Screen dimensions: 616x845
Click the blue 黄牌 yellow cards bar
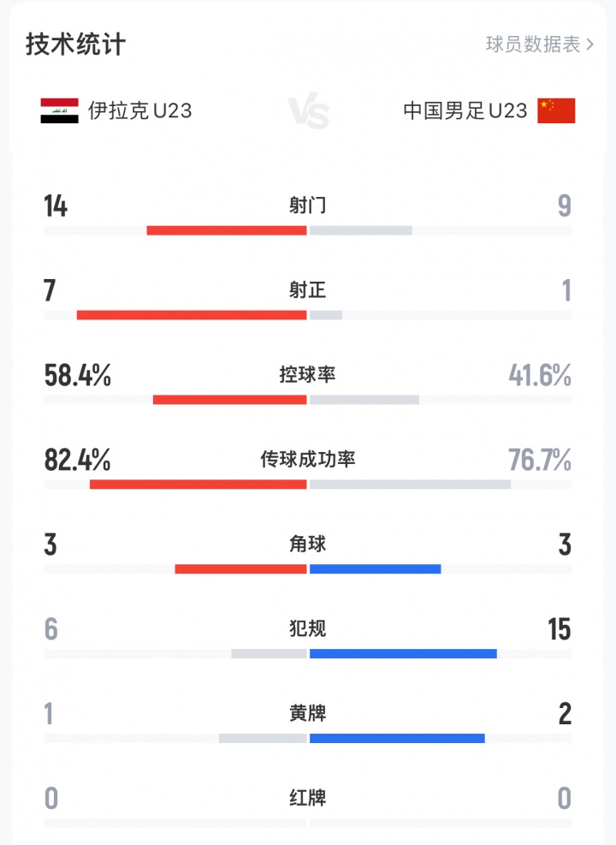(x=397, y=739)
